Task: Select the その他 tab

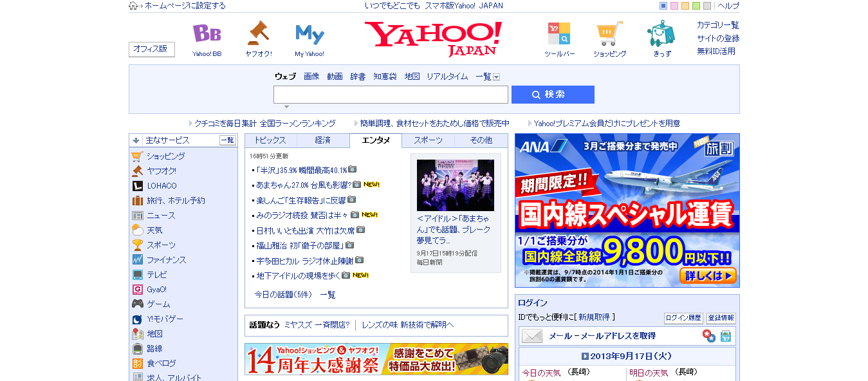Action: [x=481, y=140]
